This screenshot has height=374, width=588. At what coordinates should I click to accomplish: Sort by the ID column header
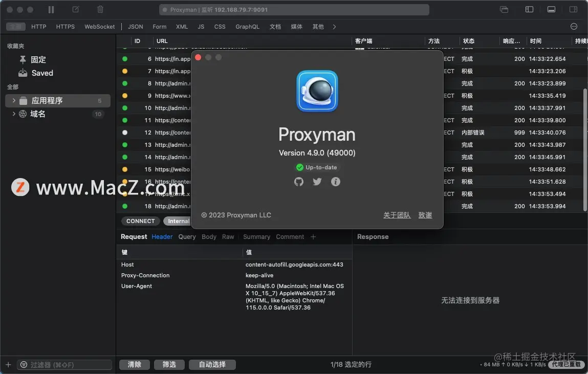[x=137, y=41]
